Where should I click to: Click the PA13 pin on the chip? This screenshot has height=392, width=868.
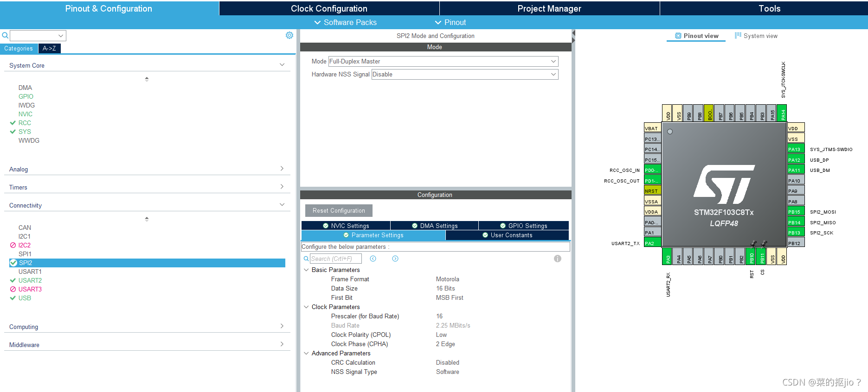(796, 149)
